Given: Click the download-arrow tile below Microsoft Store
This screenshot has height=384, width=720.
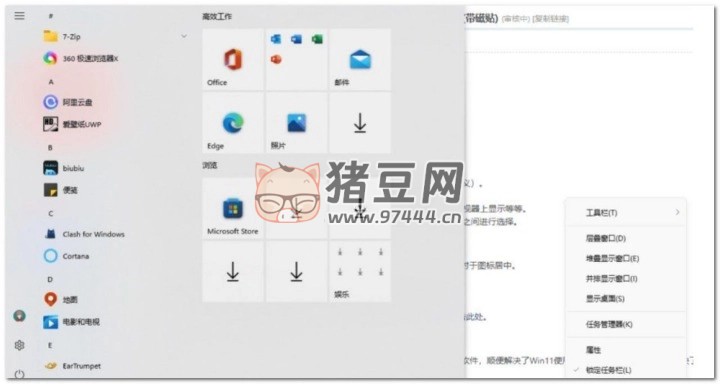Looking at the screenshot, I should [233, 271].
